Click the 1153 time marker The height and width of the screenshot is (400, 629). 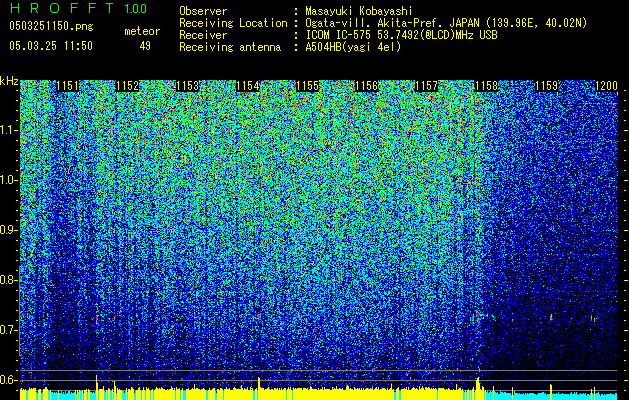187,86
